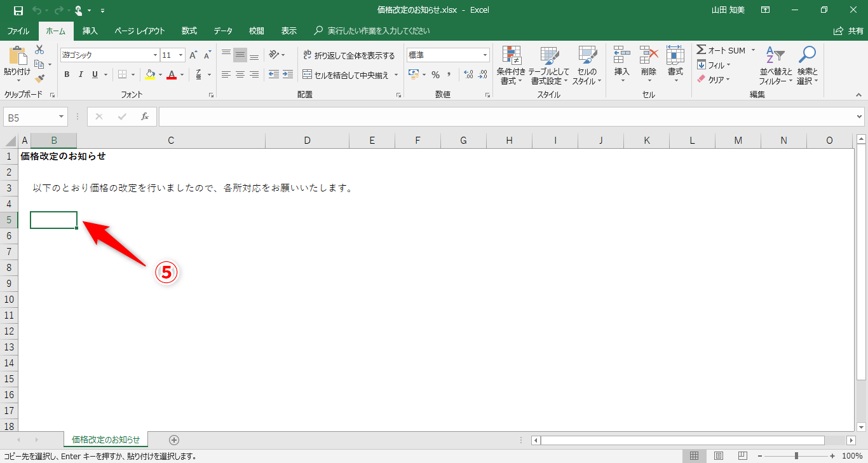Click the Cut scissors icon
Image resolution: width=868 pixels, height=463 pixels.
click(39, 50)
